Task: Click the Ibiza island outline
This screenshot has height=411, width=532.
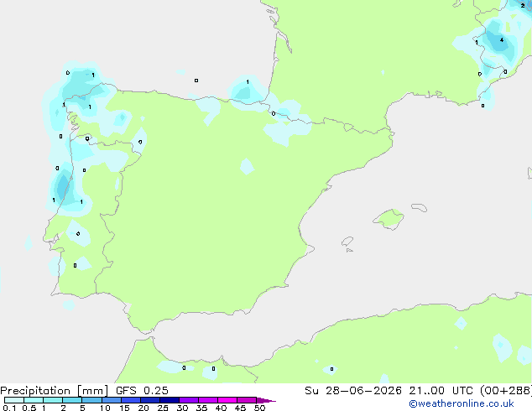Action: 347,242
